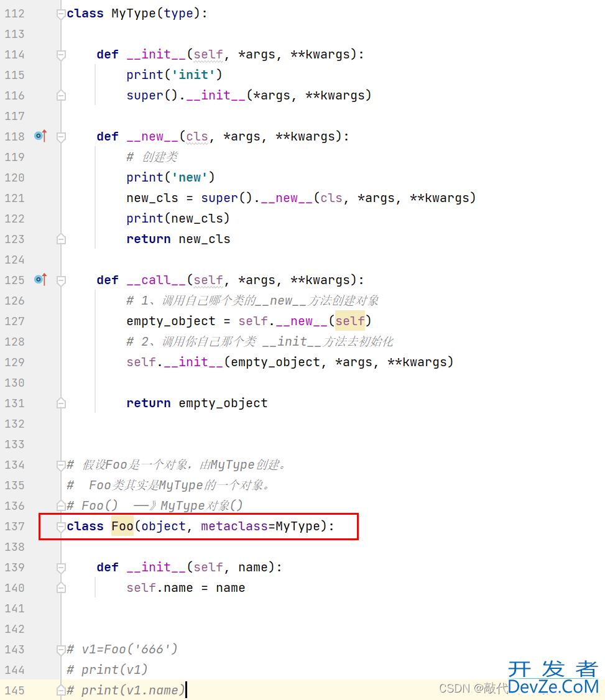Click empty_object variable on line 127
This screenshot has width=605, height=700.
click(170, 321)
